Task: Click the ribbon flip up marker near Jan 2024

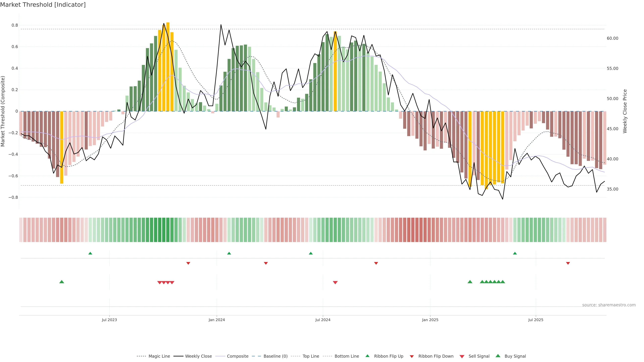Action: tap(229, 253)
